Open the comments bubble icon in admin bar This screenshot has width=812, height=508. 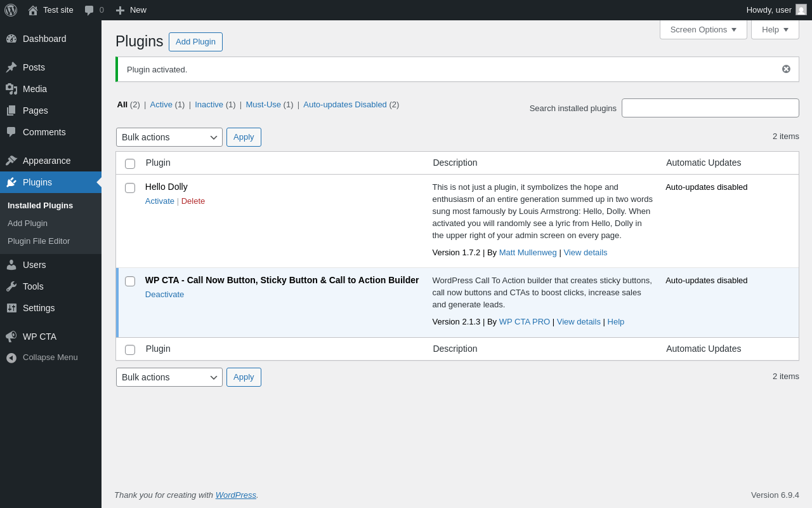click(x=89, y=10)
